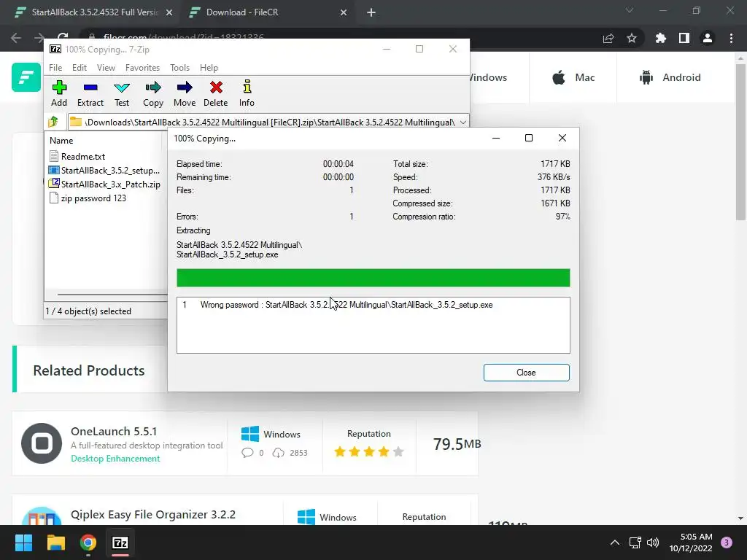Open notification center badge
Viewport: 747px width, 560px height.
pos(727,542)
